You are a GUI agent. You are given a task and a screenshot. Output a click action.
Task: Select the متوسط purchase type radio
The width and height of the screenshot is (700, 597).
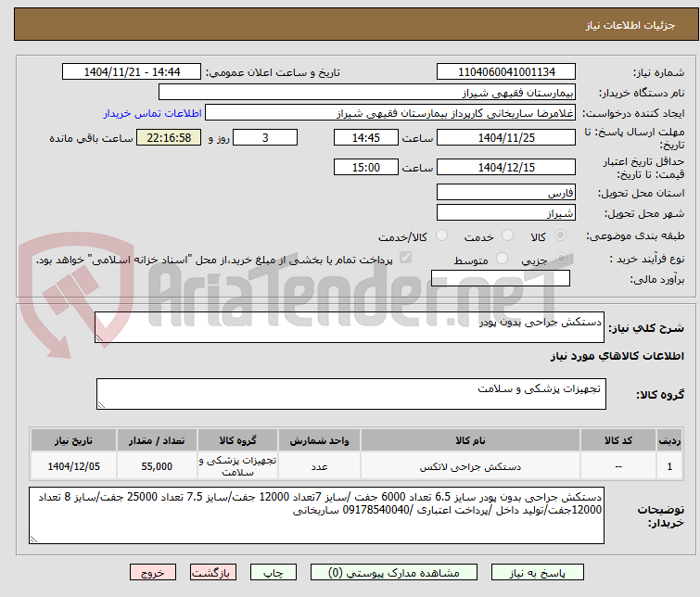pos(502,259)
